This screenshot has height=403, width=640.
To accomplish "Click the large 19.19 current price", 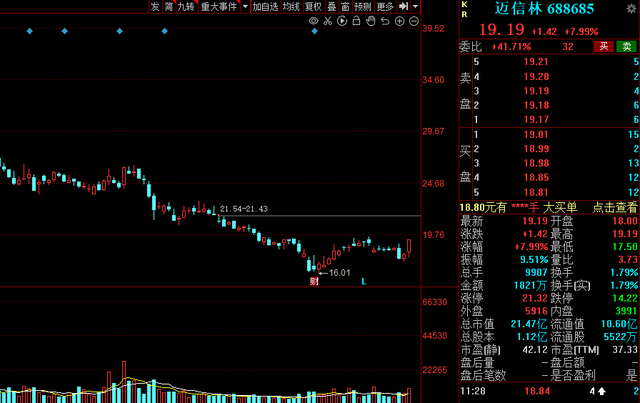I will click(x=501, y=29).
